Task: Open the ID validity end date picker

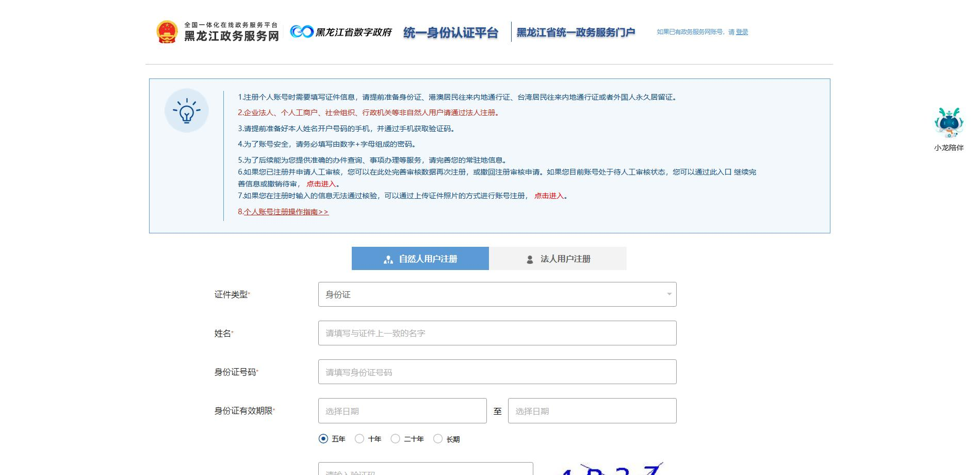Action: click(592, 411)
